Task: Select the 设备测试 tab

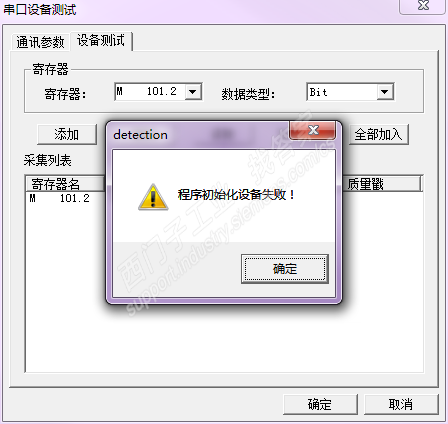Action: [101, 41]
